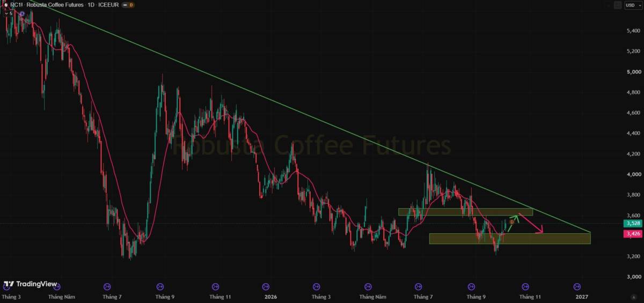This screenshot has height=303, width=644.
Task: Click the pink indicator value label 3,426
Action: click(633, 234)
